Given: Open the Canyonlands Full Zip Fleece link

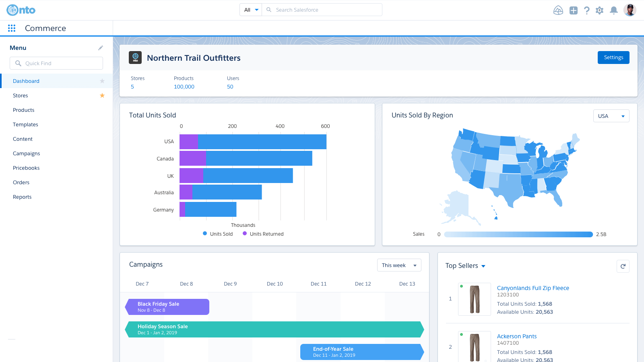Looking at the screenshot, I should pos(533,288).
